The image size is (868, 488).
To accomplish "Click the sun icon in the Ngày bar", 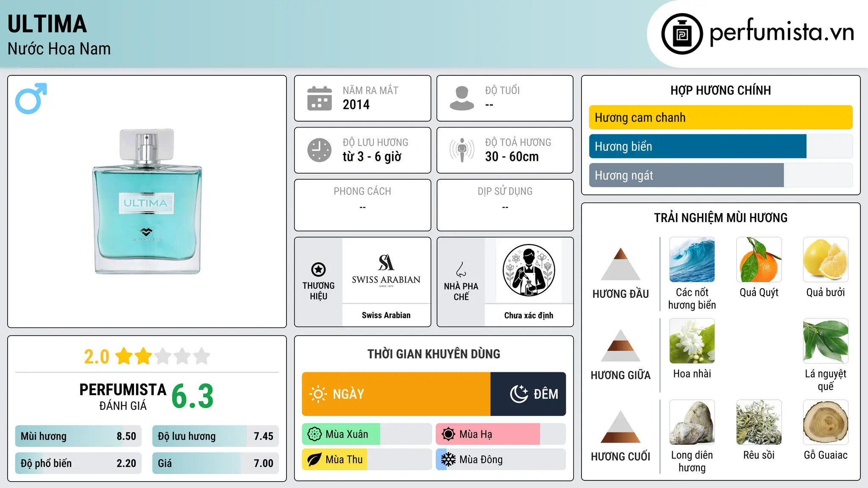I will [x=318, y=394].
